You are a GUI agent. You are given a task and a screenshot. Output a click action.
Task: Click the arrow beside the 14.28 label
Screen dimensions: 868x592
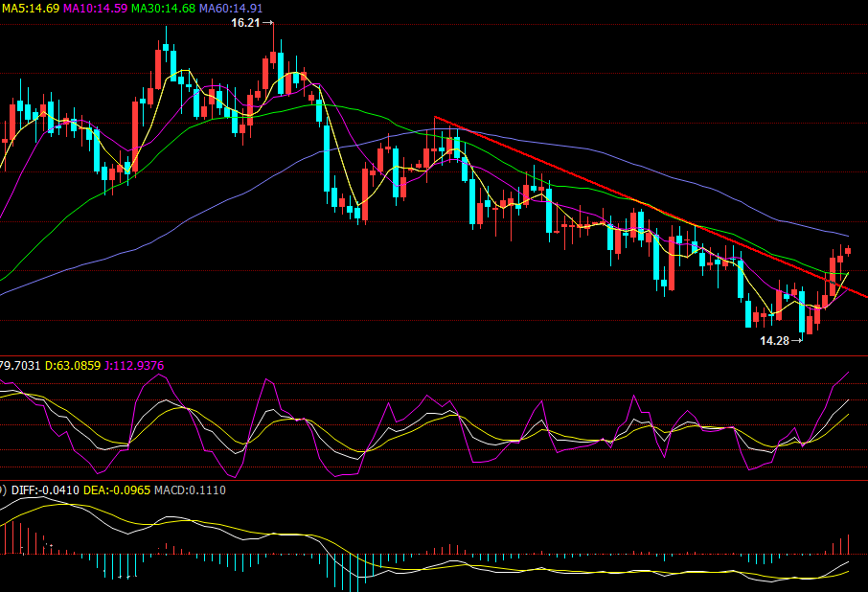coord(797,340)
